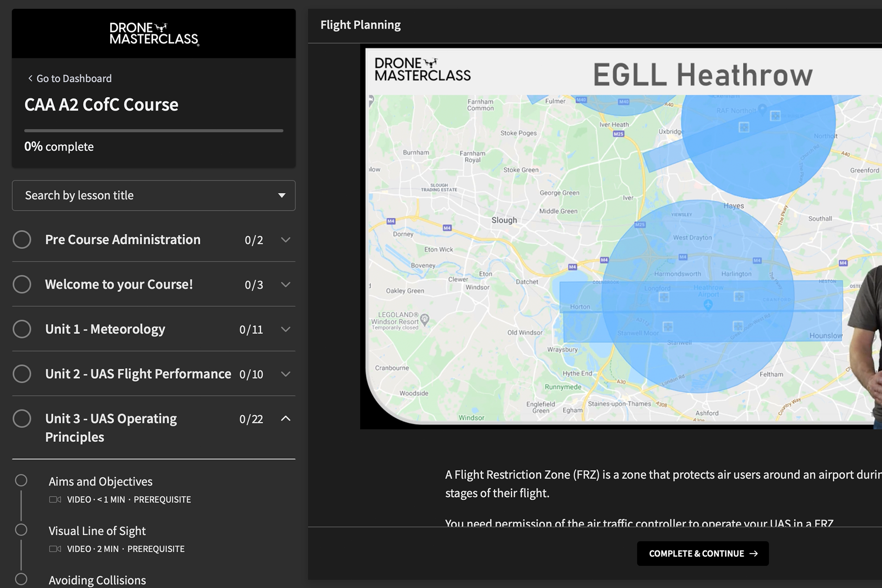
Task: Click the back chevron beside Go to Dashboard
Action: point(30,79)
